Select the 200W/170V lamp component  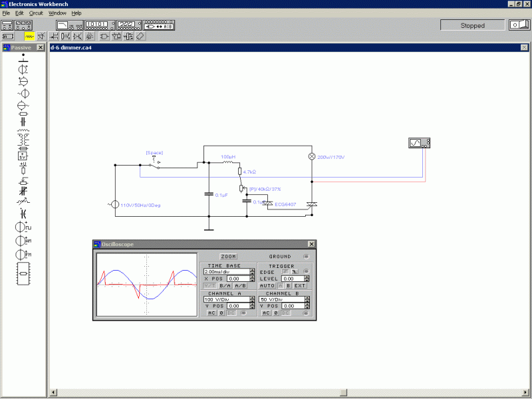coord(311,156)
